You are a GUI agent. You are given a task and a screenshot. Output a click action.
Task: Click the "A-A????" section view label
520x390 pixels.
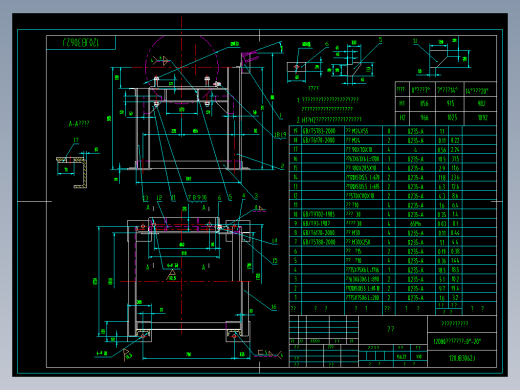click(x=79, y=124)
